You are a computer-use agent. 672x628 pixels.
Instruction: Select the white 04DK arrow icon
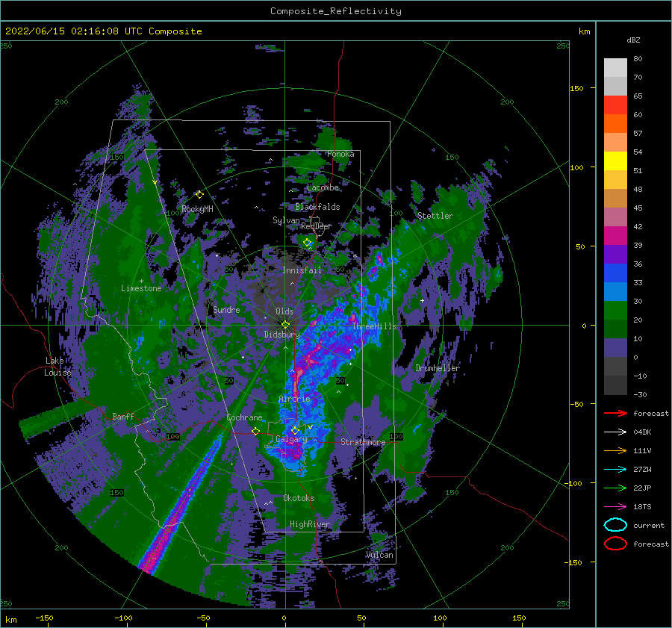pos(615,432)
